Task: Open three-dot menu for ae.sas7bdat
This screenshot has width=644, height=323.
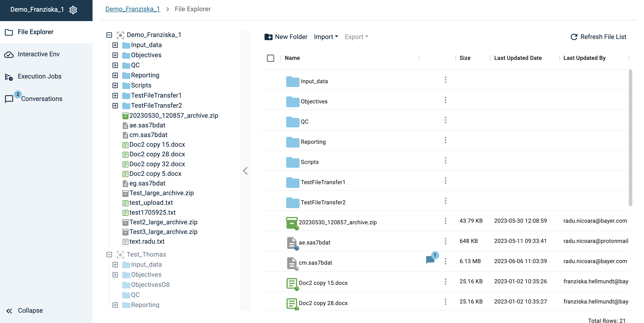Action: click(445, 241)
